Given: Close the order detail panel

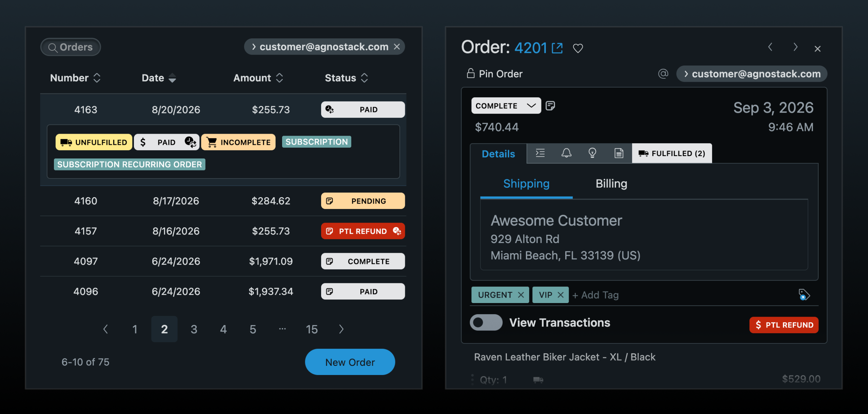Looking at the screenshot, I should [817, 49].
